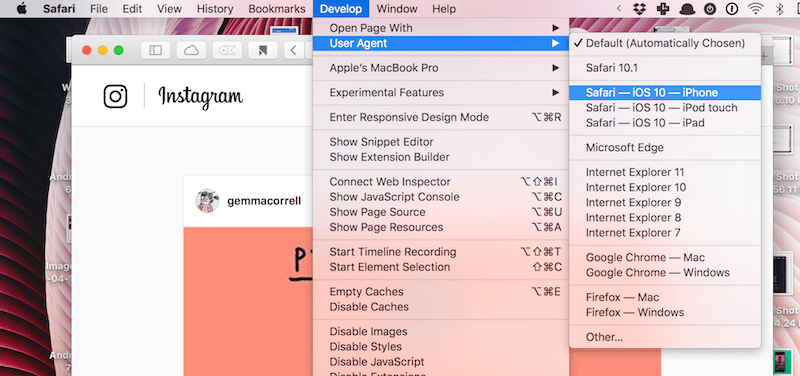Select Internet Explorer 8 user agent
Screen dimensions: 800x376
(x=665, y=218)
